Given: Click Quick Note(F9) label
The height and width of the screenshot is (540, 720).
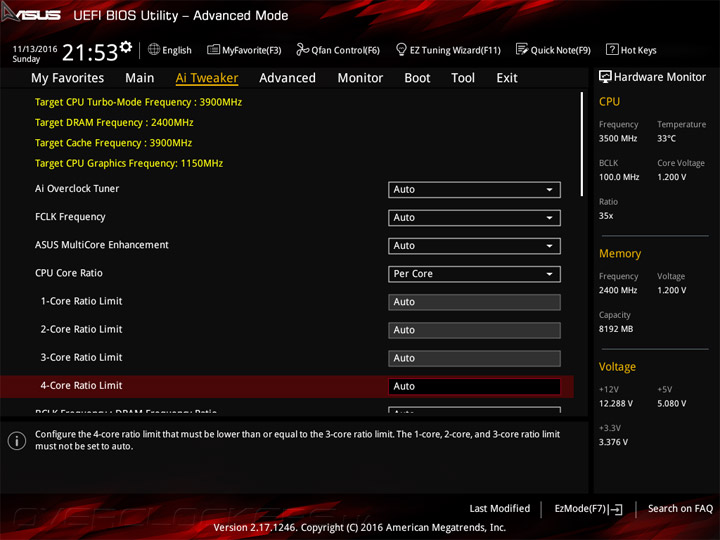Looking at the screenshot, I should 561,50.
